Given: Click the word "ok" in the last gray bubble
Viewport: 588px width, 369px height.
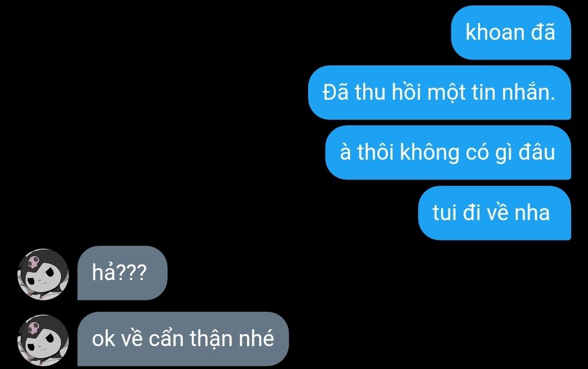Looking at the screenshot, I should [103, 338].
